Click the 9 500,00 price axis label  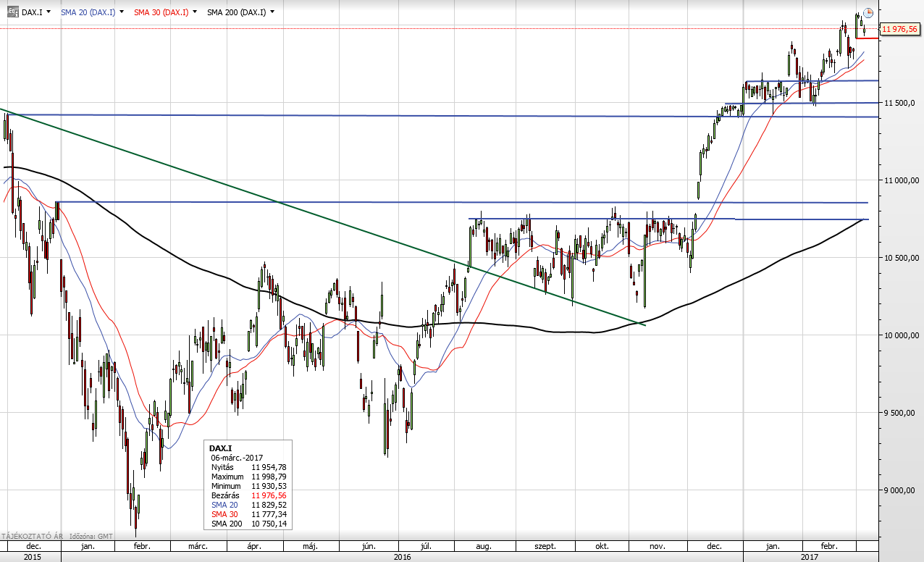click(x=900, y=413)
